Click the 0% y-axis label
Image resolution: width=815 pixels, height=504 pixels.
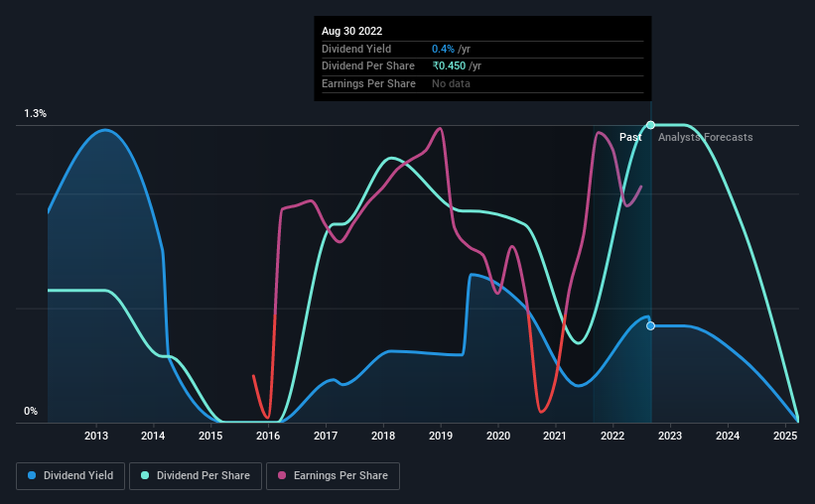tap(31, 411)
